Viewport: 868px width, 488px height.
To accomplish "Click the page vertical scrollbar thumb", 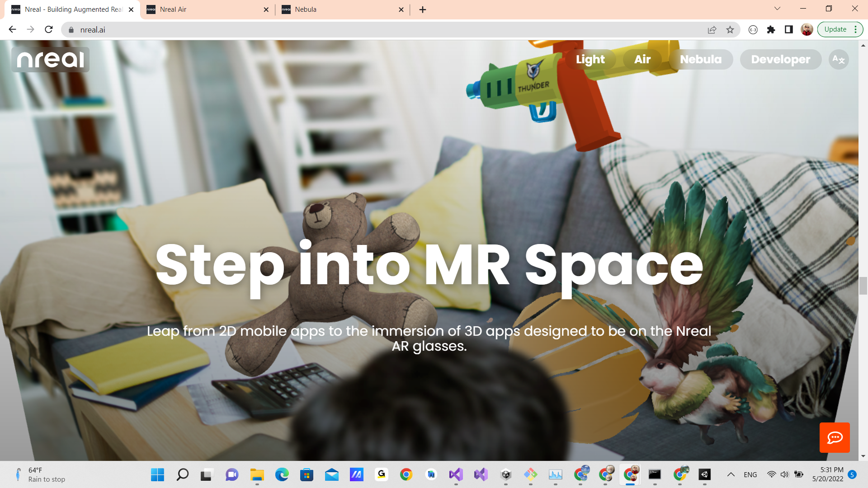I will [863, 286].
